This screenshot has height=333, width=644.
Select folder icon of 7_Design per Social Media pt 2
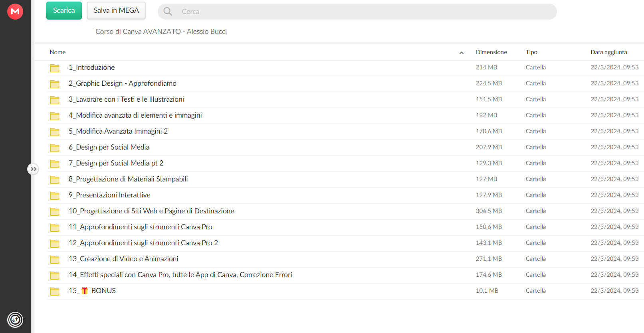click(55, 164)
